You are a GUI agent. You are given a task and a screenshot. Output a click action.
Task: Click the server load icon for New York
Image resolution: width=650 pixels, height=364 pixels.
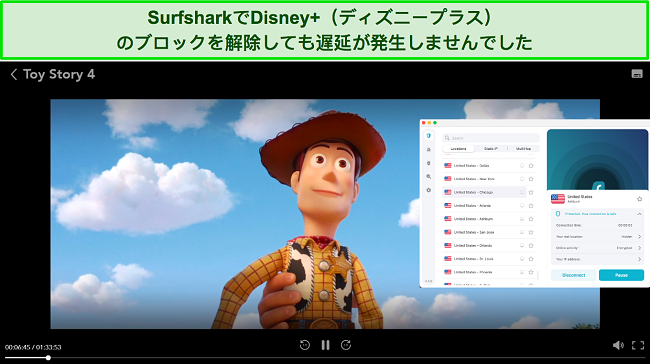pyautogui.click(x=522, y=179)
